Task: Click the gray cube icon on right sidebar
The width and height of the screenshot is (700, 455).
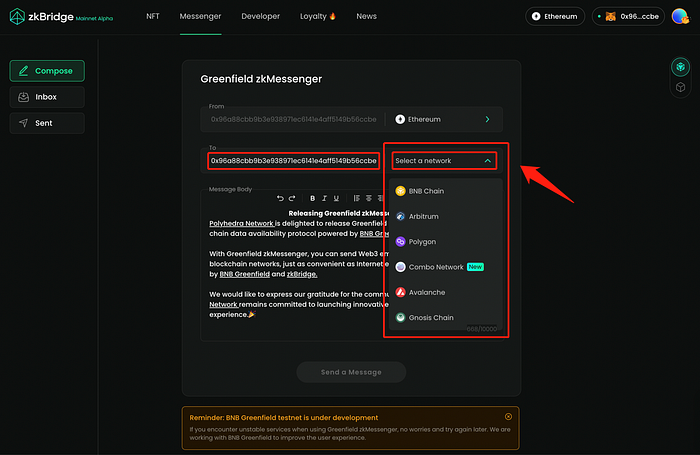Action: 680,87
